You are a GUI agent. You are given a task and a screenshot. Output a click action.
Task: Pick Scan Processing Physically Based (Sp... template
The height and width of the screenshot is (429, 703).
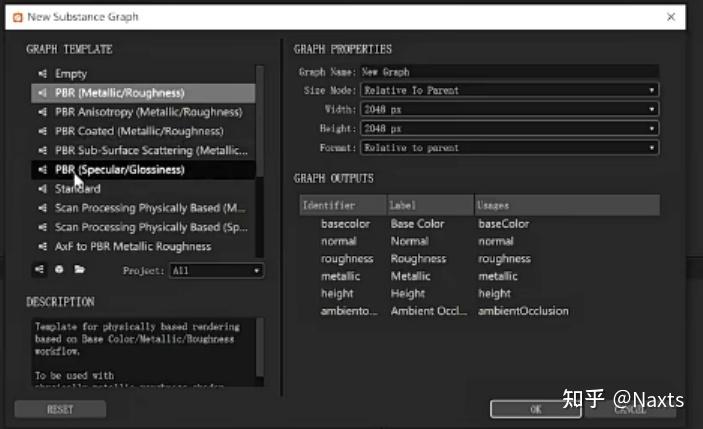pos(143,227)
